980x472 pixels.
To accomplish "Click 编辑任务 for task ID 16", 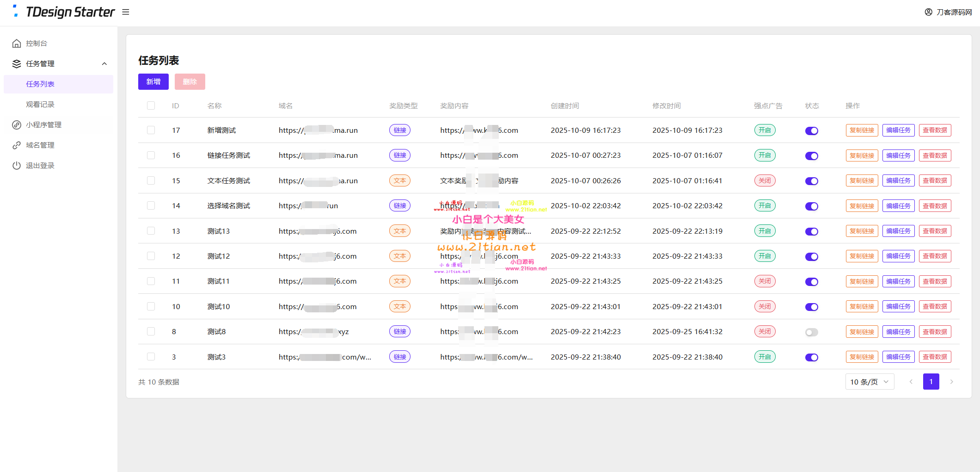I will tap(898, 155).
